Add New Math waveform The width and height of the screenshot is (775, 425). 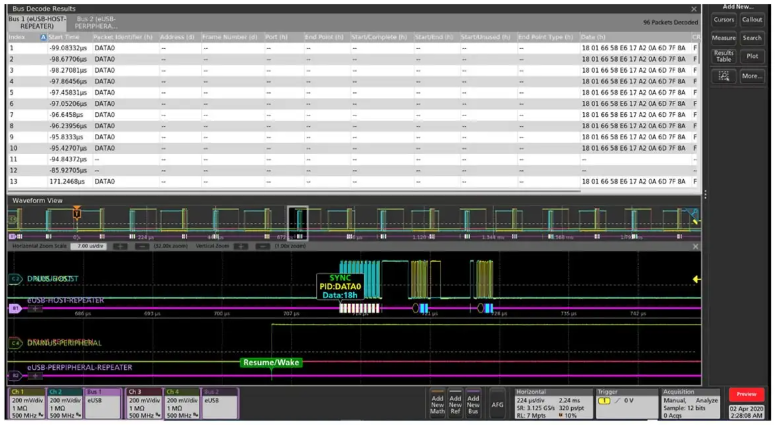coord(437,403)
